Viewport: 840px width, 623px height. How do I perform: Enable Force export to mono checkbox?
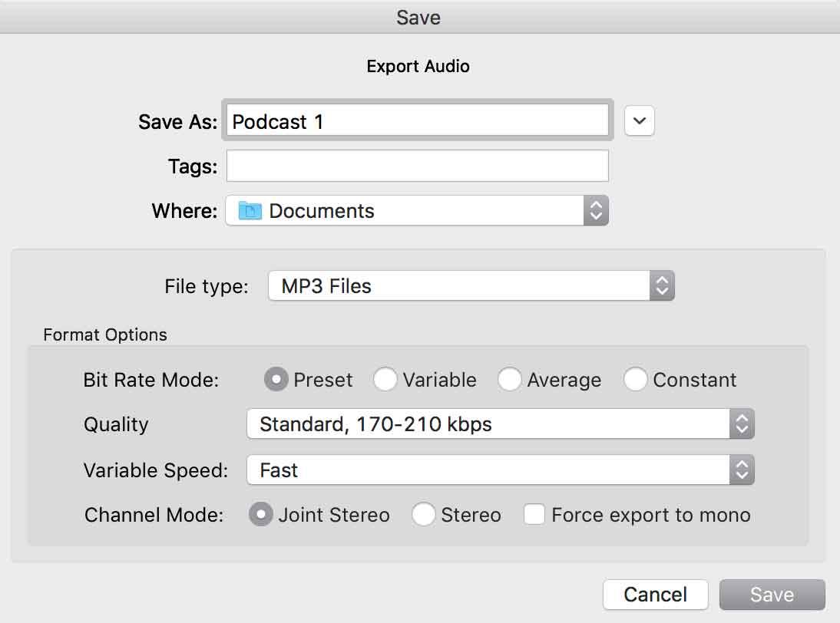click(534, 514)
